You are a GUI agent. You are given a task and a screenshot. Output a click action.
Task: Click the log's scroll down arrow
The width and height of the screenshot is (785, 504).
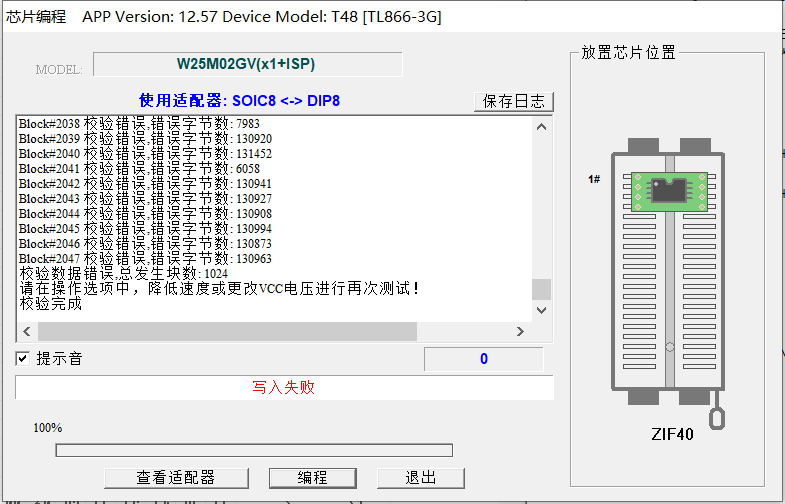point(541,311)
